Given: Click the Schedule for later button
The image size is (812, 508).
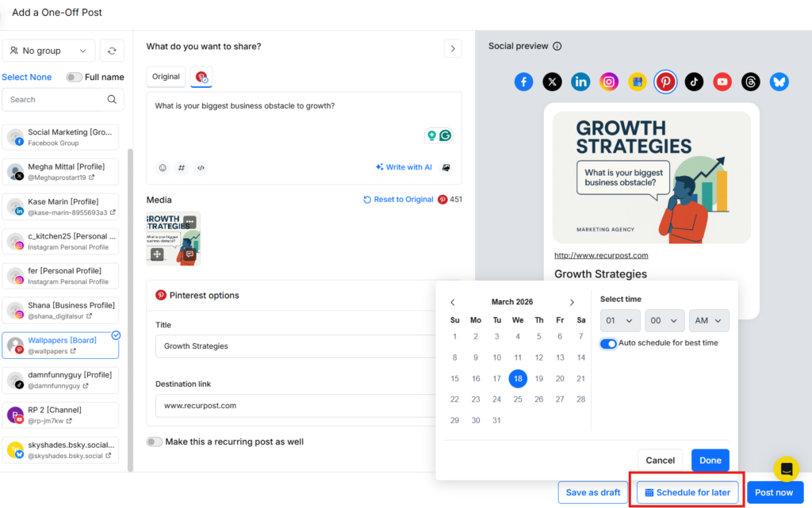Looking at the screenshot, I should point(688,492).
